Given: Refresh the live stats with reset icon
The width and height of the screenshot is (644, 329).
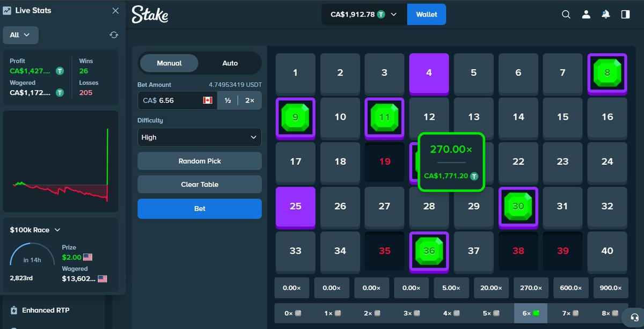Looking at the screenshot, I should [x=114, y=35].
